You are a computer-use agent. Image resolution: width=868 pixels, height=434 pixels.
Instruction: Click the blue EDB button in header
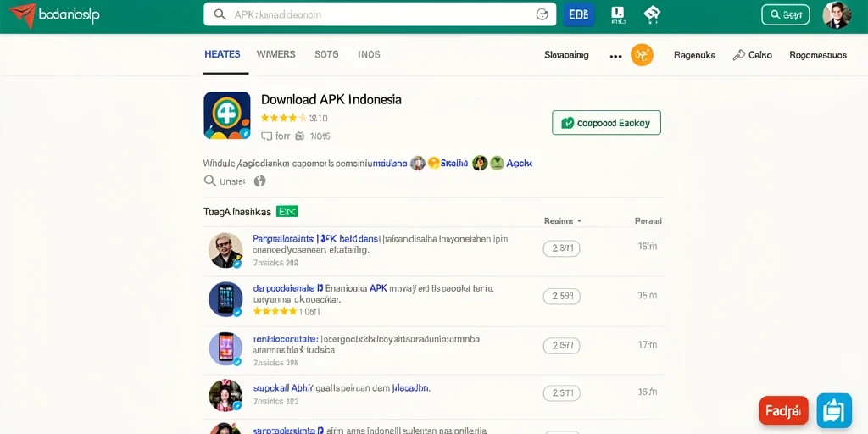click(578, 15)
